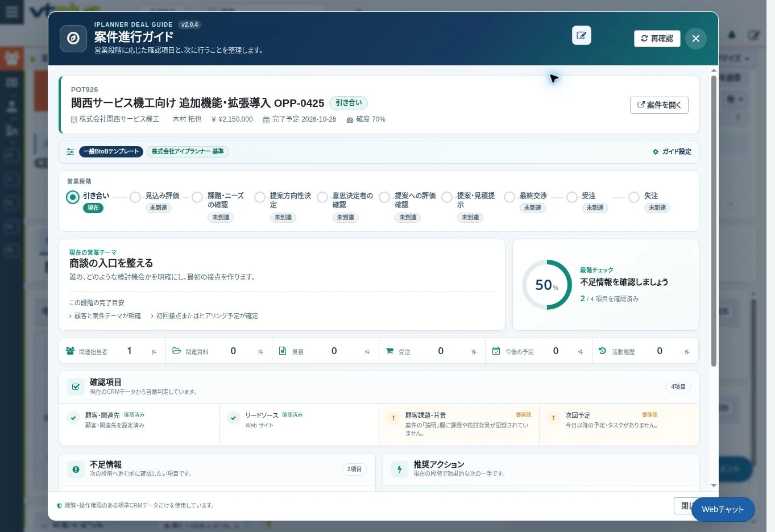Select the 最終交渉 stage radio

click(x=509, y=197)
